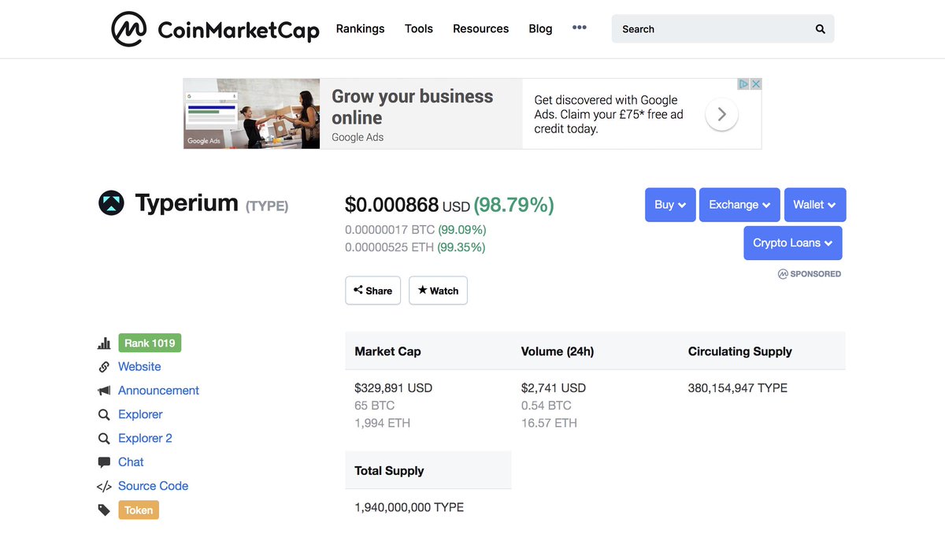Open the Crypto Loans dropdown
The width and height of the screenshot is (945, 560).
[793, 243]
